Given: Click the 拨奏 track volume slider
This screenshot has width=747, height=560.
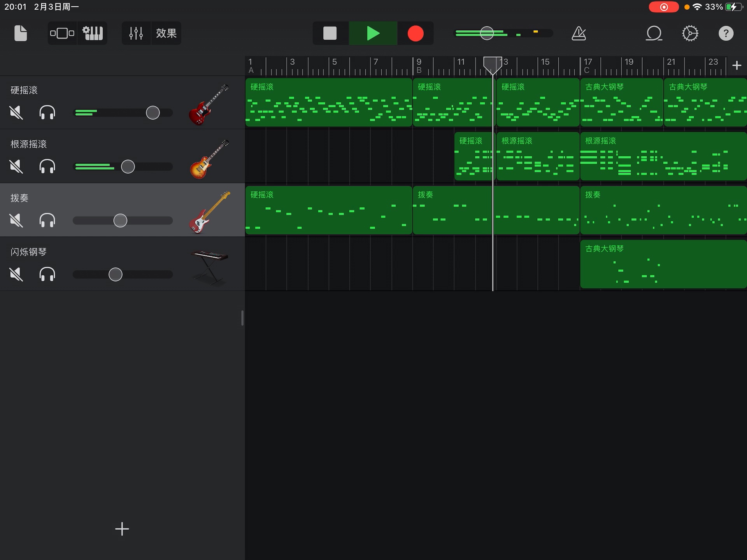Looking at the screenshot, I should click(120, 220).
